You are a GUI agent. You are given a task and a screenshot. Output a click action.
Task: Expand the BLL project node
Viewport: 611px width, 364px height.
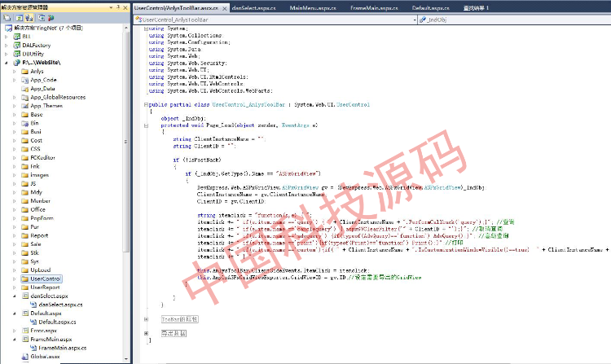(x=7, y=37)
